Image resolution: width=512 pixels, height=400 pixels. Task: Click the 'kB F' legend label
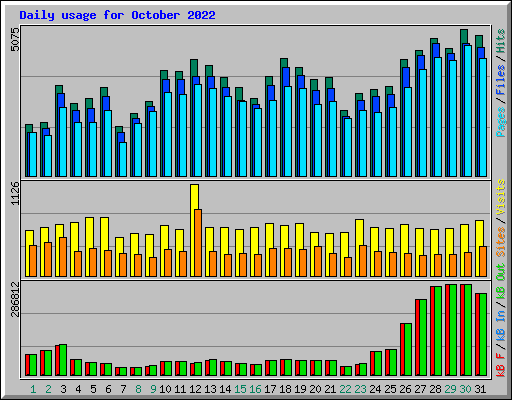point(500,365)
